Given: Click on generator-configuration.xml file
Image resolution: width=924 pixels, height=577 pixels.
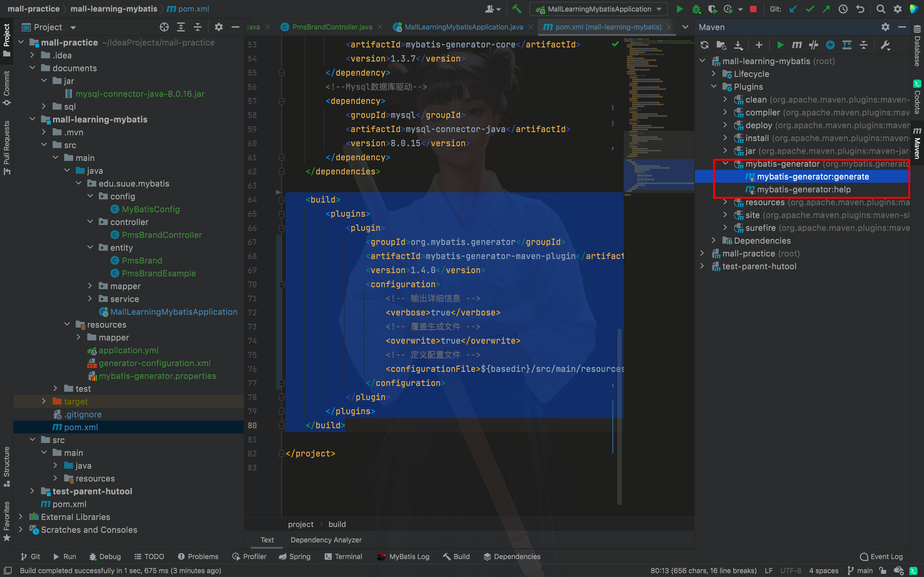Looking at the screenshot, I should 154,363.
